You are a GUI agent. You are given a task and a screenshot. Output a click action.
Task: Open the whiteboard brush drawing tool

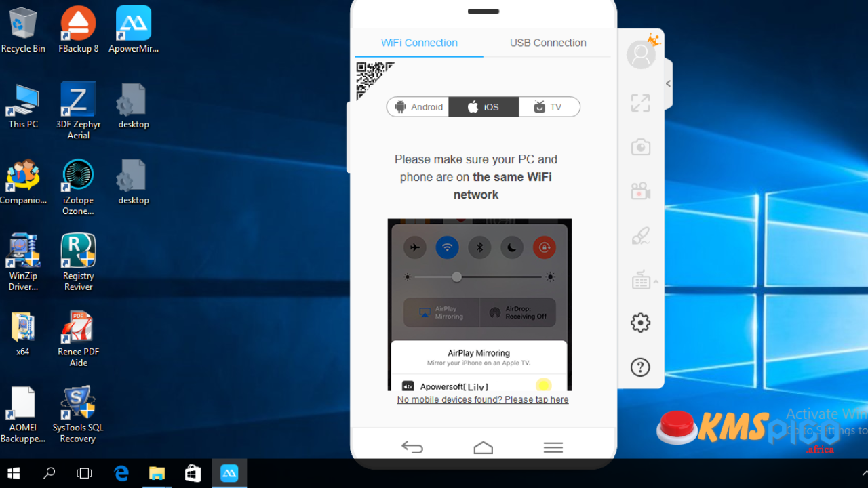(x=640, y=235)
